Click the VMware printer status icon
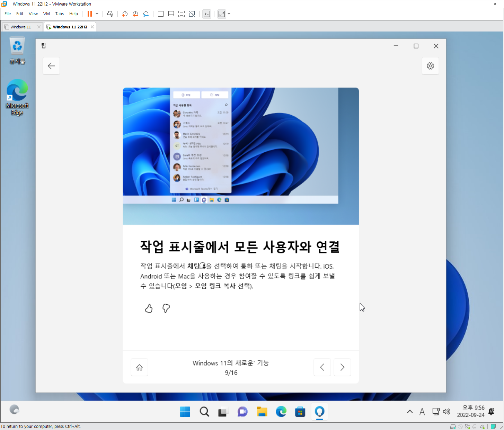This screenshot has height=430, width=504. pos(475,427)
